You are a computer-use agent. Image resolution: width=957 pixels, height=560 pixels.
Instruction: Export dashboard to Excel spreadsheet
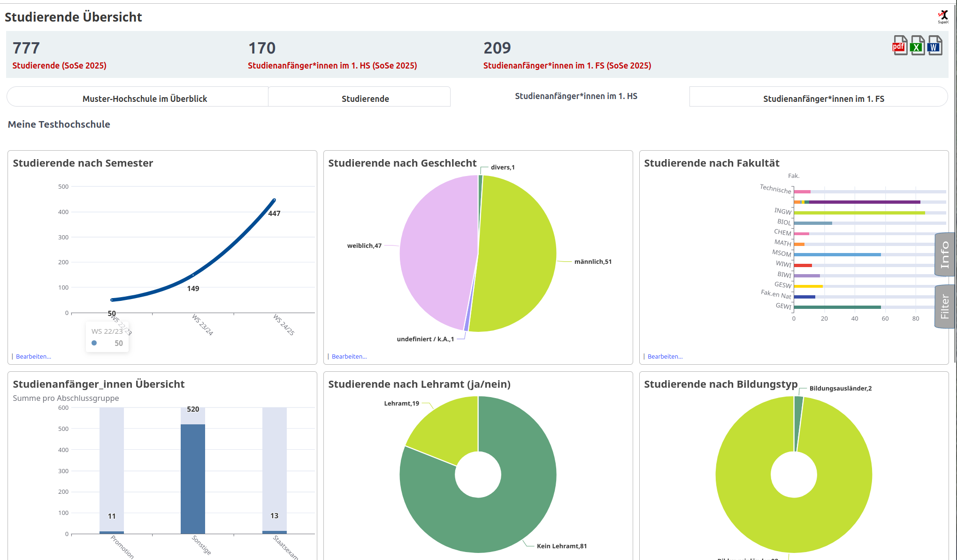click(917, 46)
